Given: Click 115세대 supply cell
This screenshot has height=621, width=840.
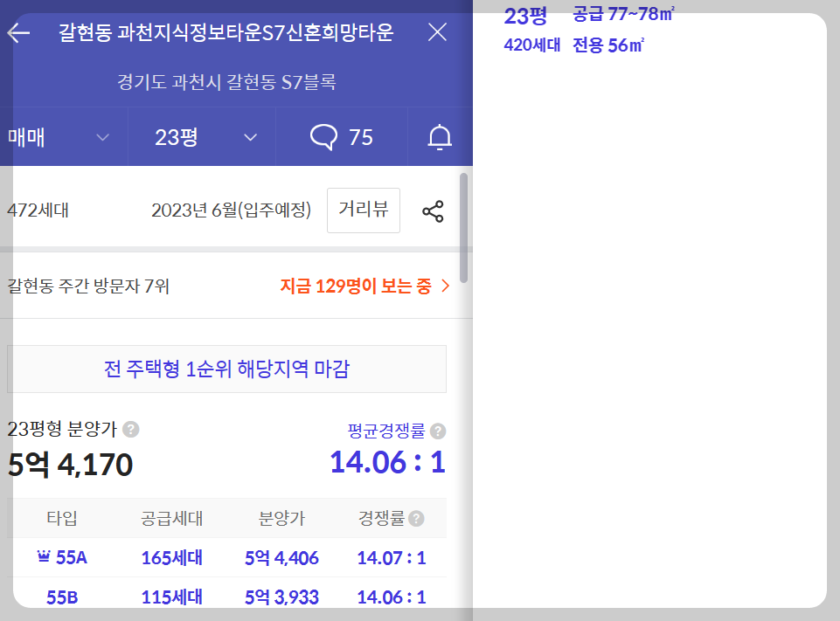Looking at the screenshot, I should pyautogui.click(x=172, y=597).
